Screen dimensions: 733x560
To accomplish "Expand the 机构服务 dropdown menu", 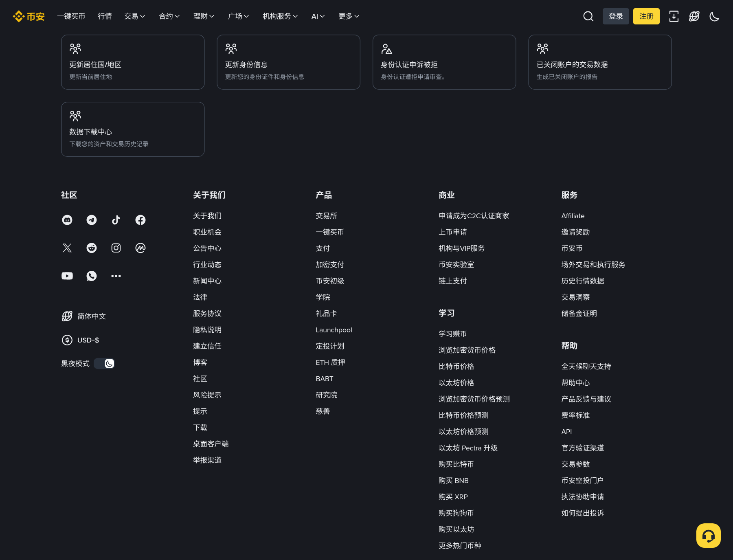I will pos(280,16).
